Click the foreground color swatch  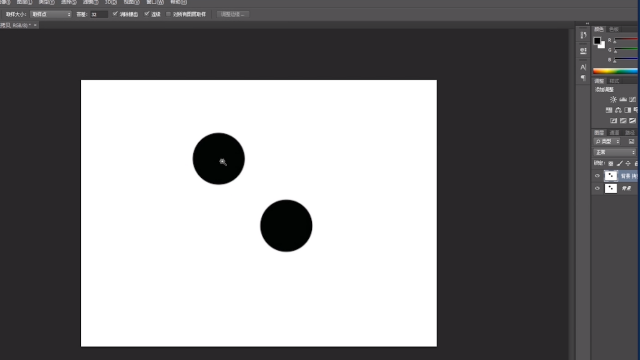click(x=597, y=40)
